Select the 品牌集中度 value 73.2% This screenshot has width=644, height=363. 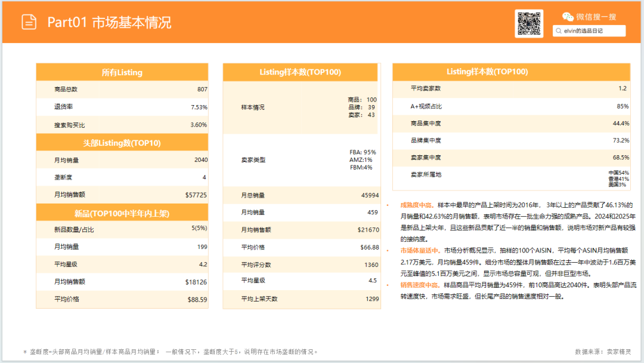tap(621, 140)
